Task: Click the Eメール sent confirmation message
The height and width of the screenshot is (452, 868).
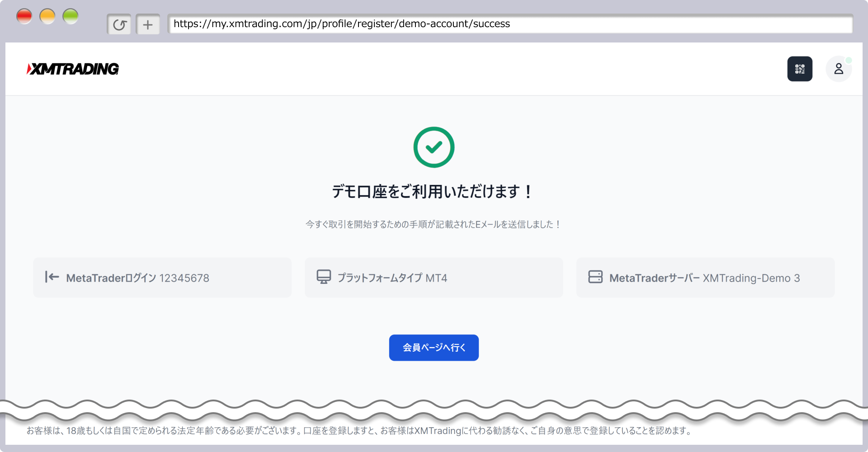Action: tap(433, 224)
